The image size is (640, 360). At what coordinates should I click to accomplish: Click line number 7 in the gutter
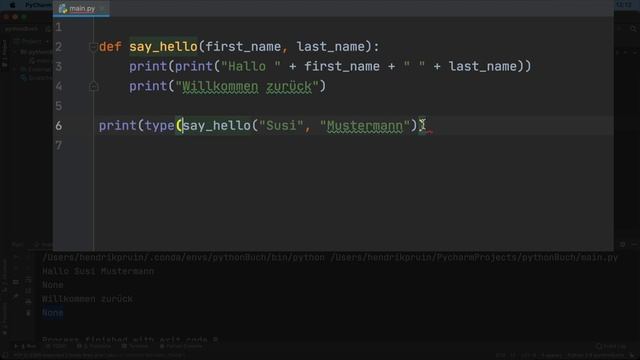tap(59, 145)
